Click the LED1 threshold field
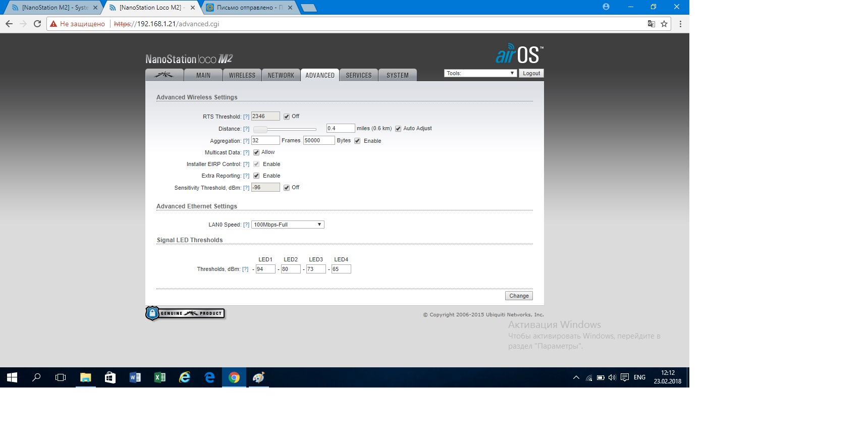 [x=265, y=269]
